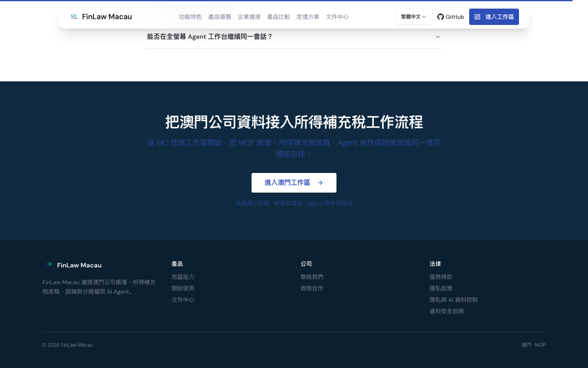Open footer link 開始使用
The image size is (588, 368).
coord(183,288)
